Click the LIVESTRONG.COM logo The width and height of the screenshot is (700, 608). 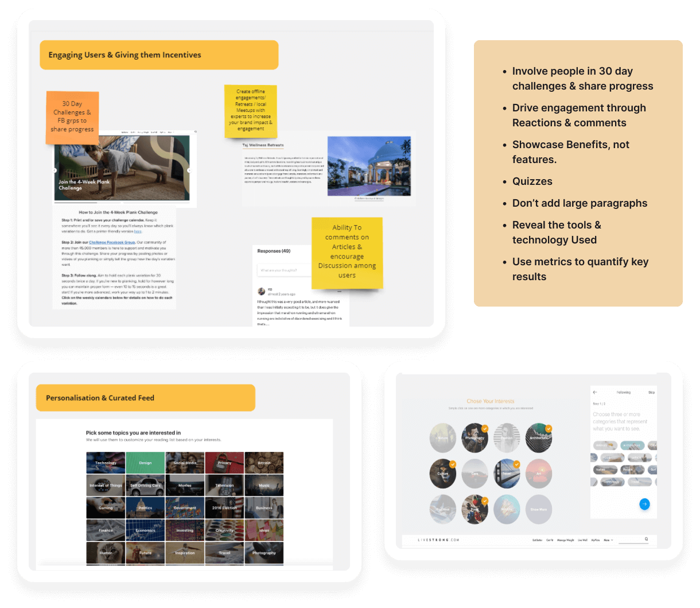point(439,540)
